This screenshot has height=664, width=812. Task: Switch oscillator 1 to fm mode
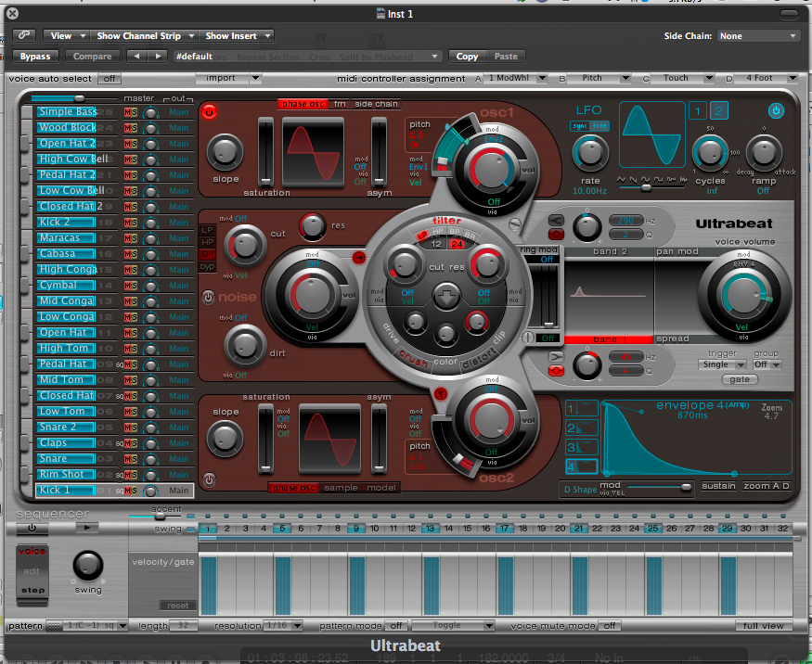tap(340, 104)
